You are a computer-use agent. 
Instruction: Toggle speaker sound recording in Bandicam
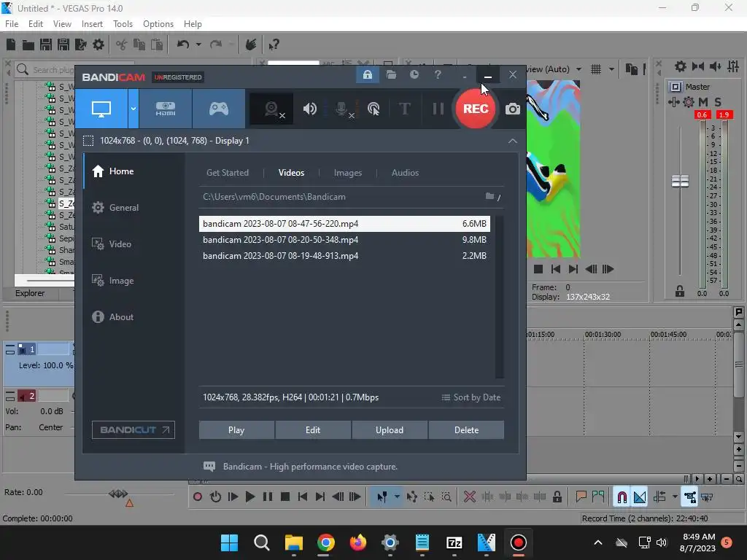[x=309, y=109]
